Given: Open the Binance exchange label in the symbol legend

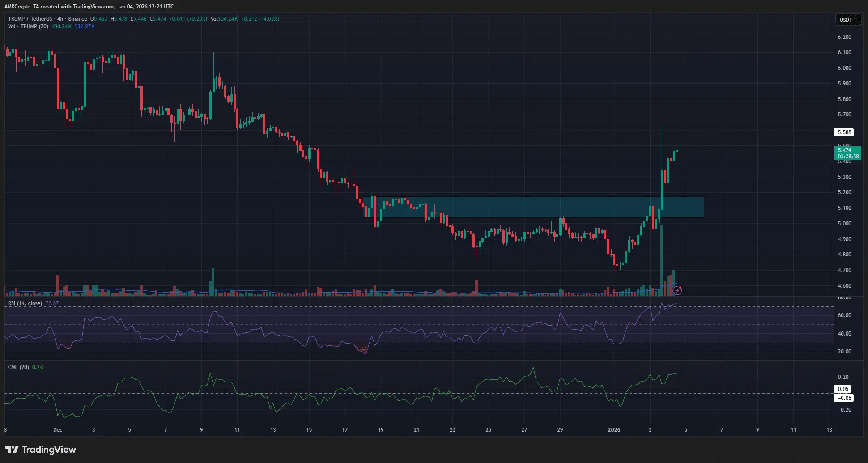Looking at the screenshot, I should pos(77,19).
